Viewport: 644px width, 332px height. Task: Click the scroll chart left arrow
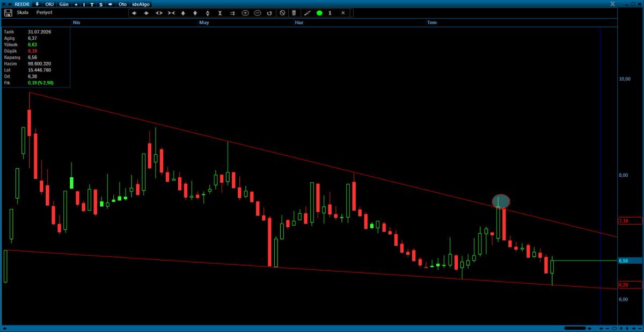[x=134, y=12]
